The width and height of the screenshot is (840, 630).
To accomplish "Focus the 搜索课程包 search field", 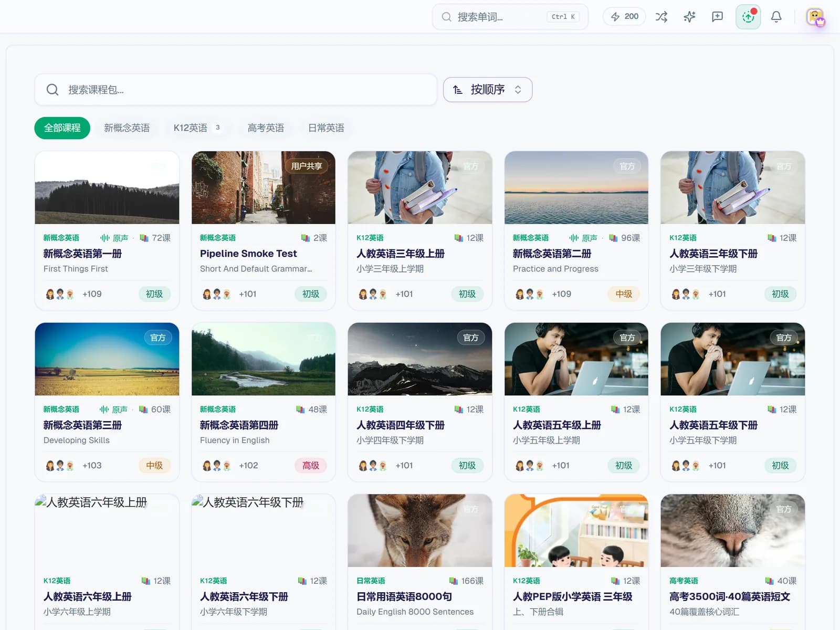I will pyautogui.click(x=236, y=90).
